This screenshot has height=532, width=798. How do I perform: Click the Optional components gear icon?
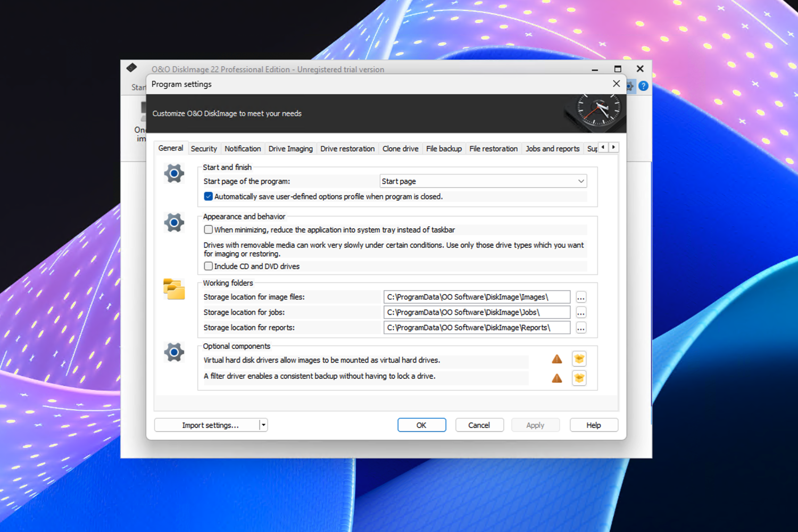pyautogui.click(x=174, y=352)
